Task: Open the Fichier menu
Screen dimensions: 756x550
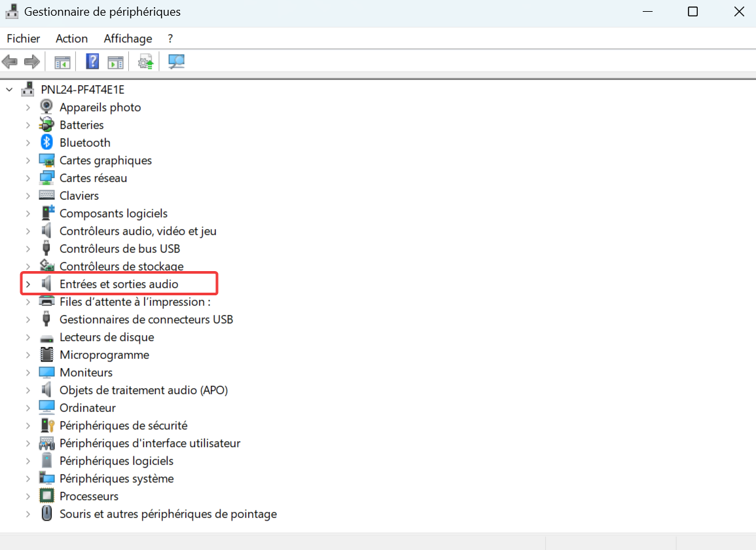Action: 24,39
